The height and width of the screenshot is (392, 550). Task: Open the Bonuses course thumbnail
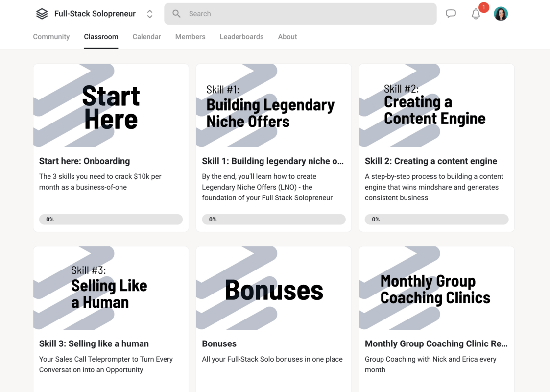pyautogui.click(x=273, y=288)
